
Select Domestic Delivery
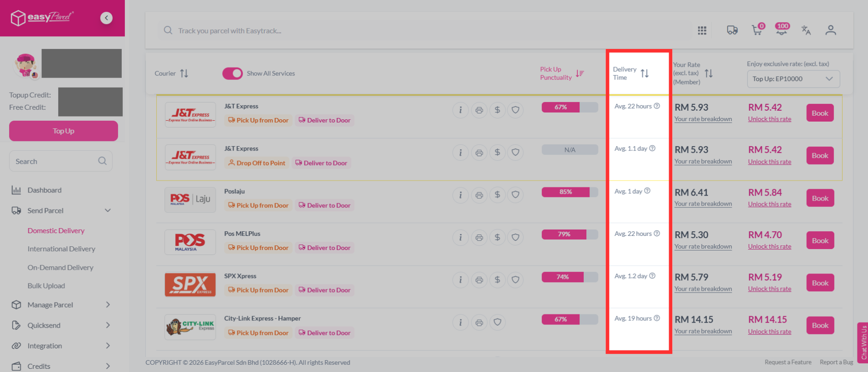(x=56, y=230)
